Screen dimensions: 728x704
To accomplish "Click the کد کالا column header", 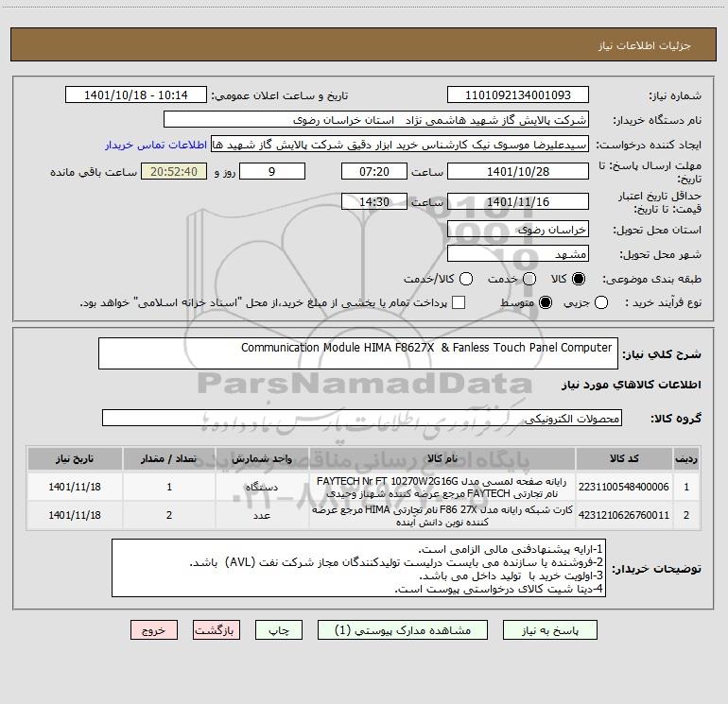I will coord(624,458).
